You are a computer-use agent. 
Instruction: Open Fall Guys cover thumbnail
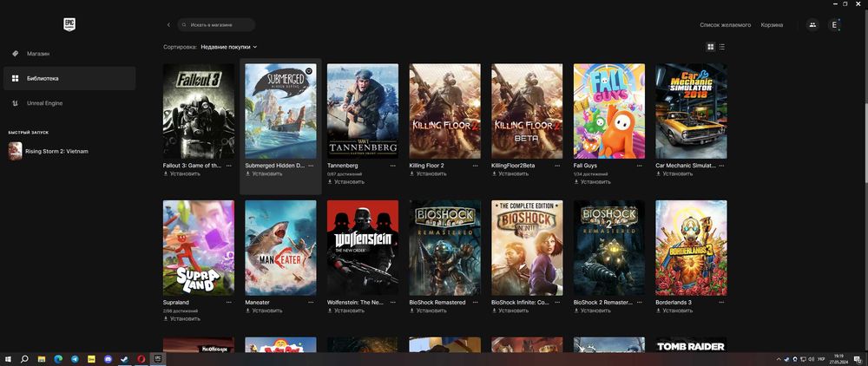[609, 111]
